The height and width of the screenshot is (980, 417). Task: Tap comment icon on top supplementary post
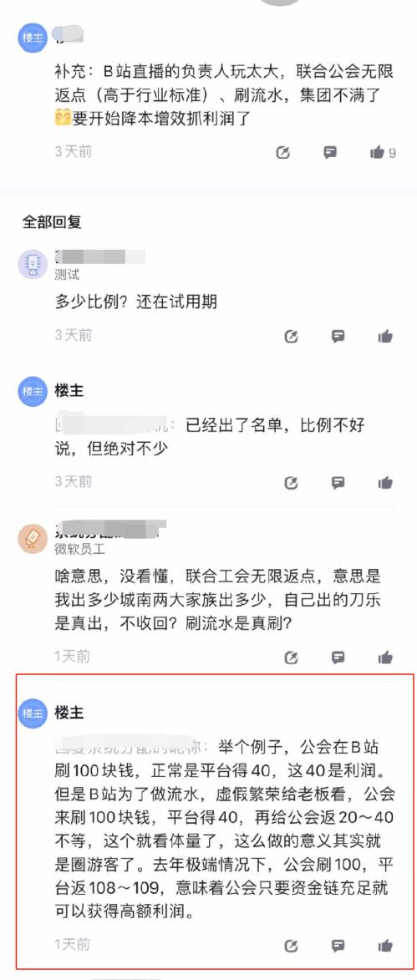pos(330,152)
